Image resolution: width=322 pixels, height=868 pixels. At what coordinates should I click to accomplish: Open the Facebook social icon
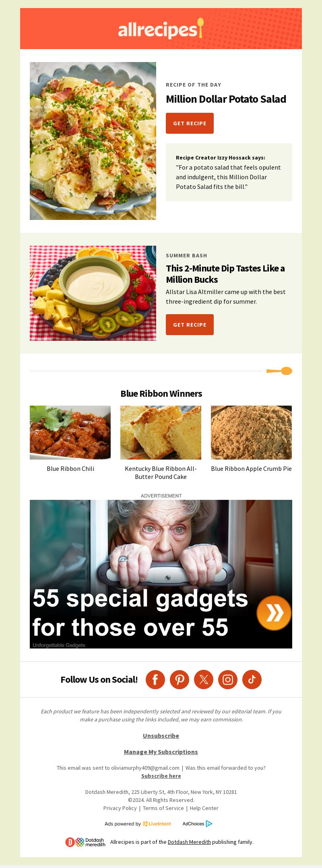155,679
